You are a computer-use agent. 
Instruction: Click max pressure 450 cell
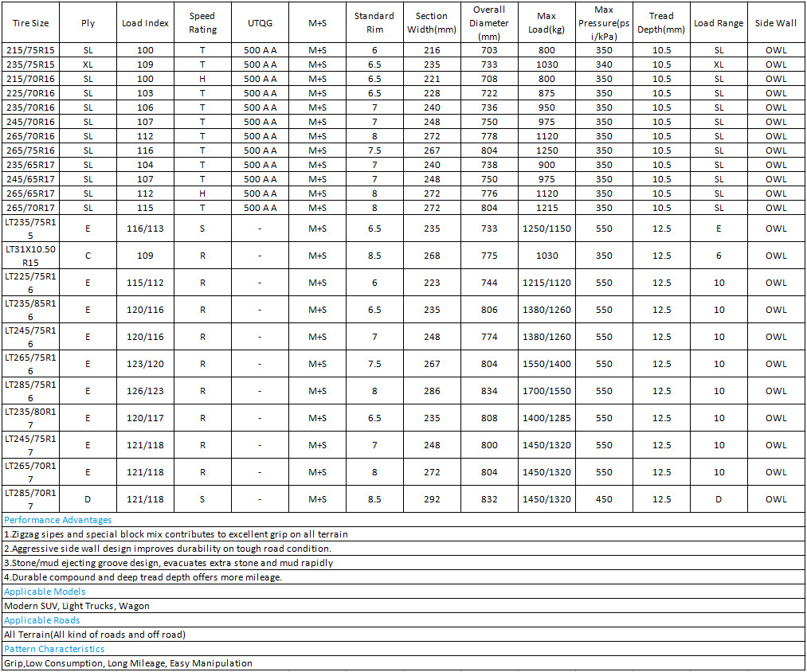click(604, 499)
